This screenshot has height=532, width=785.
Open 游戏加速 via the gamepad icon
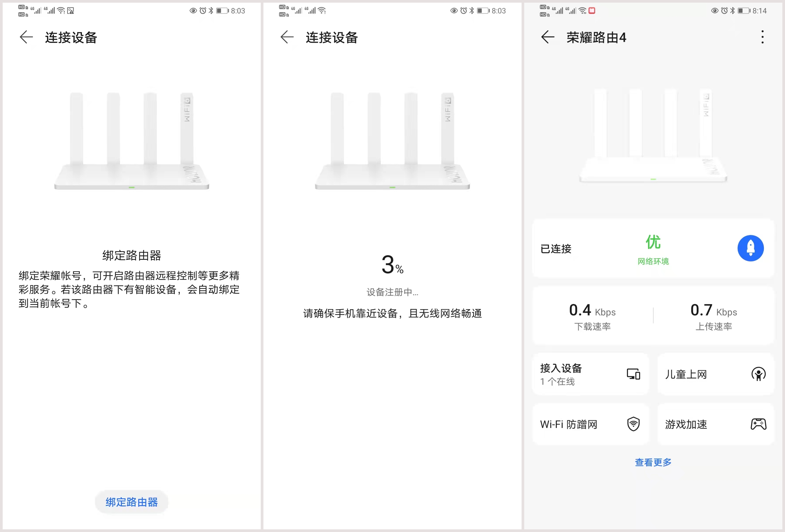[759, 423]
